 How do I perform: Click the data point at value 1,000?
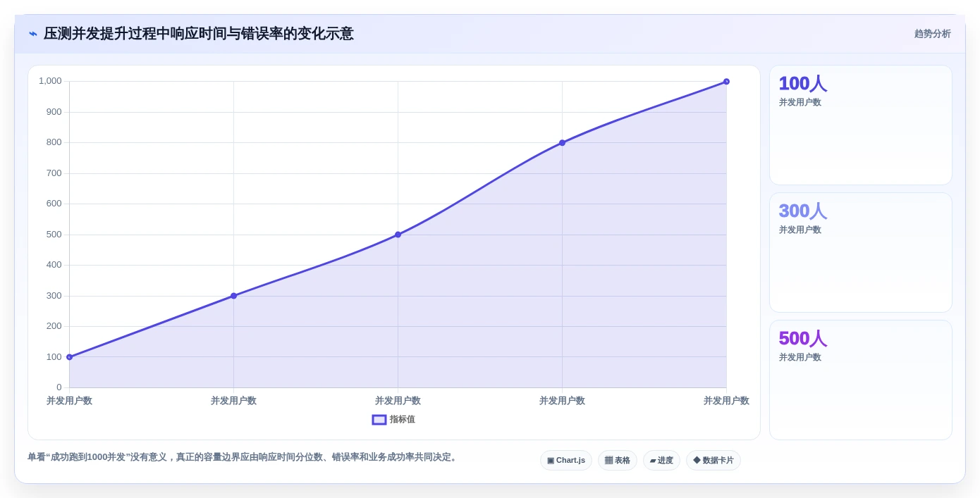click(x=726, y=82)
